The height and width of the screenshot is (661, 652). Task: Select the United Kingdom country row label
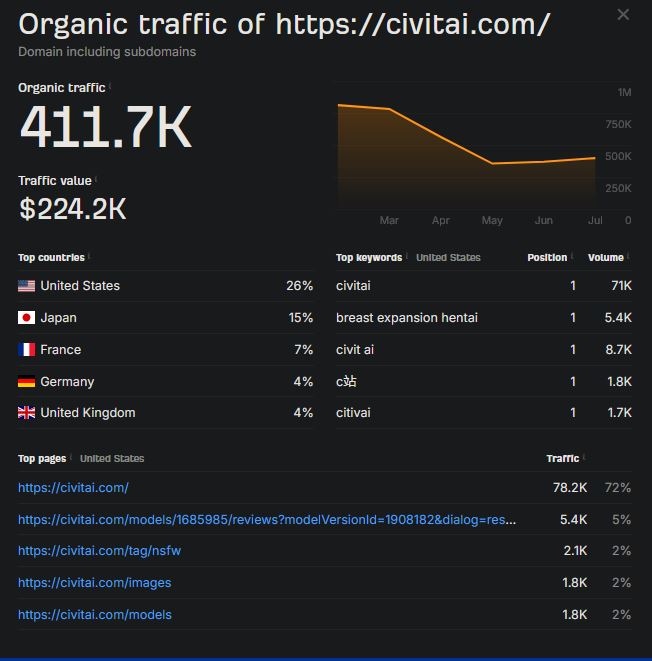[88, 413]
